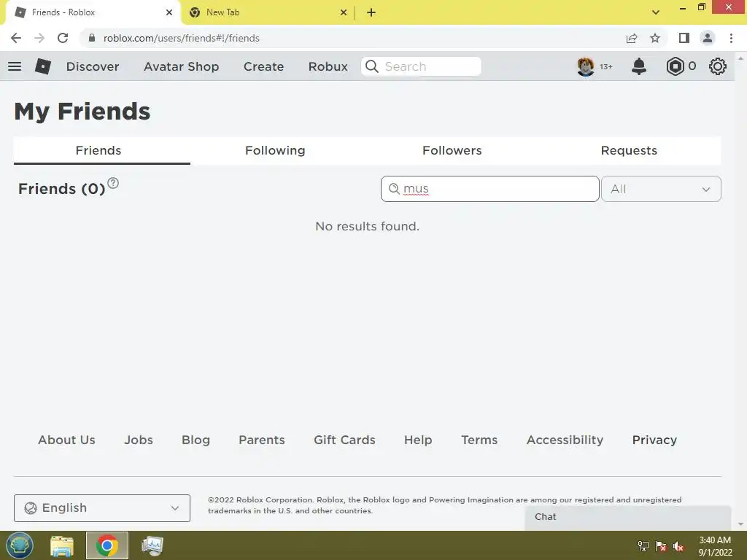Open the Accessibility footer link
Screen dimensions: 747x560
pyautogui.click(x=565, y=440)
